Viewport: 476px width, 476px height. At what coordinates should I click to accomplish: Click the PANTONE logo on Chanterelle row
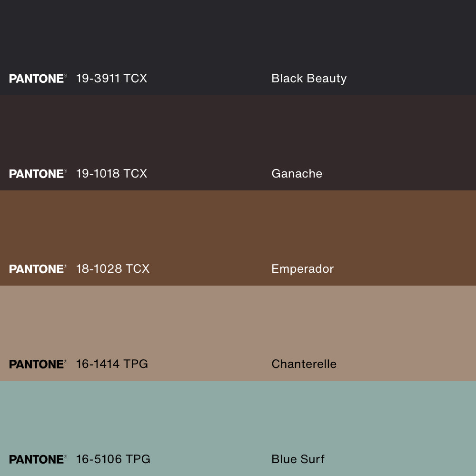click(x=38, y=364)
